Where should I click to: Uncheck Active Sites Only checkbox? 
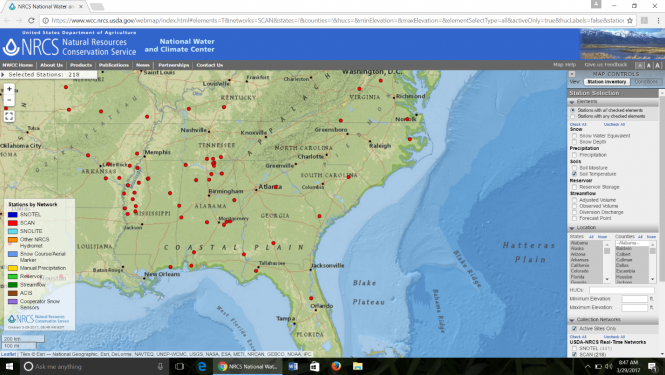tap(575, 329)
